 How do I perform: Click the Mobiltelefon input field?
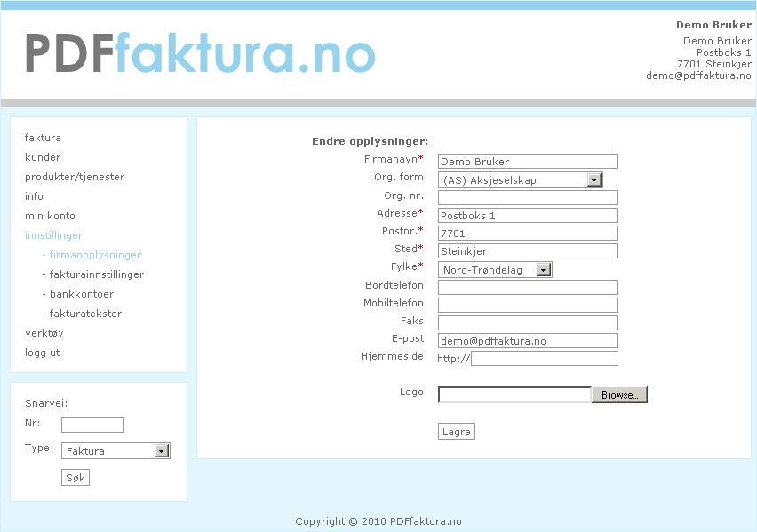pyautogui.click(x=528, y=306)
